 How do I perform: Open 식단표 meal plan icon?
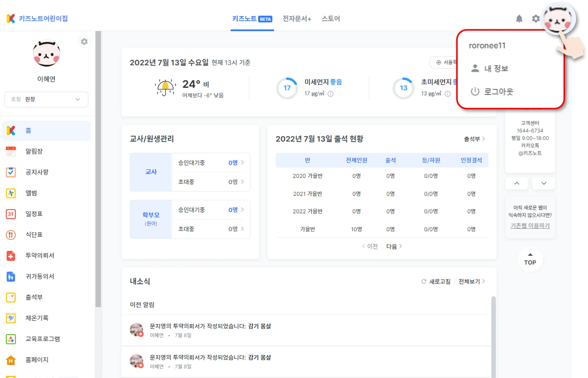11,235
